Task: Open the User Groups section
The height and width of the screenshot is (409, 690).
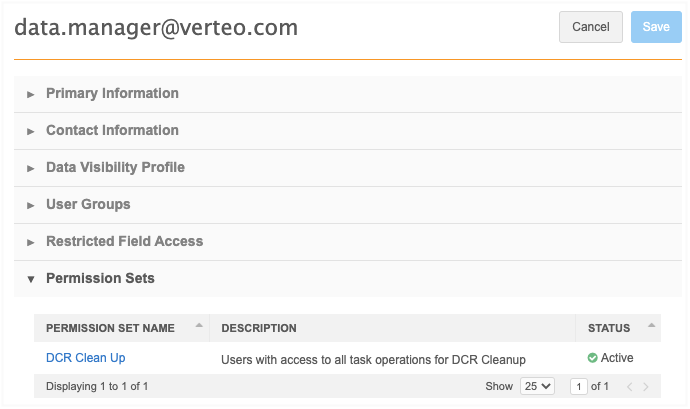Action: (x=88, y=205)
